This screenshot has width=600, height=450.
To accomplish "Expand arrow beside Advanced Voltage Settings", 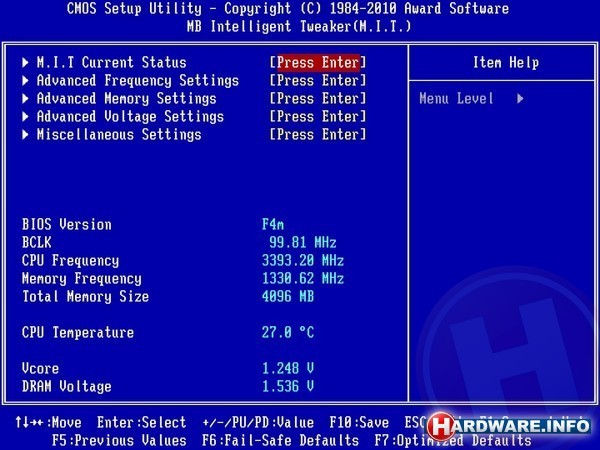I will (25, 116).
